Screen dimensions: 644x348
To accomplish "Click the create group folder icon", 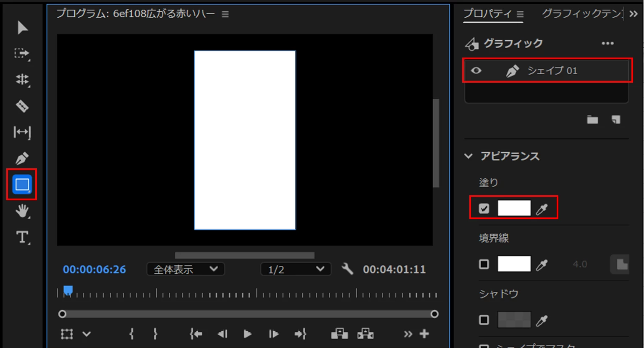I will click(x=592, y=120).
